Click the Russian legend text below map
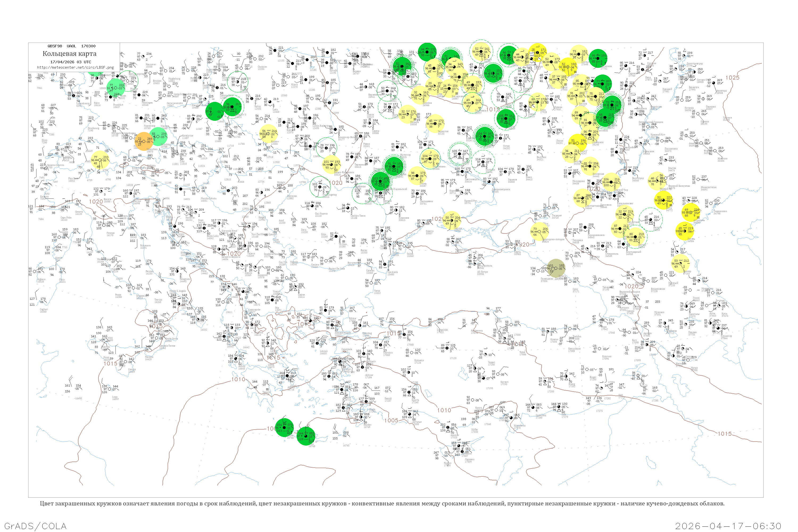 [382, 504]
